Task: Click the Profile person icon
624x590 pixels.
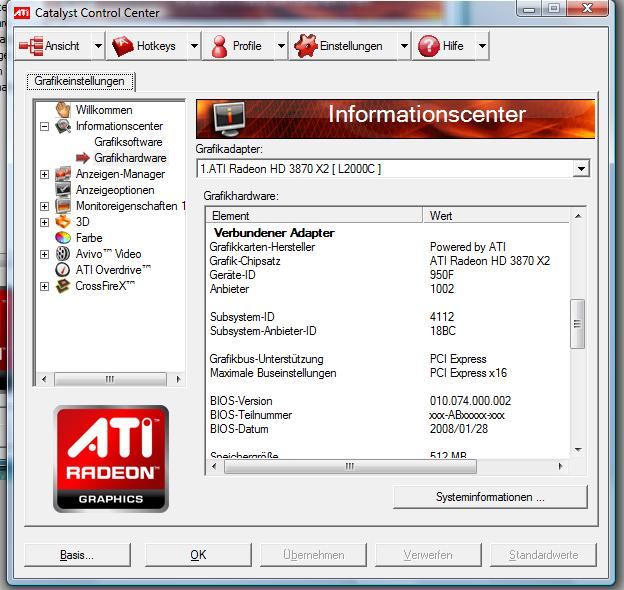Action: [219, 46]
